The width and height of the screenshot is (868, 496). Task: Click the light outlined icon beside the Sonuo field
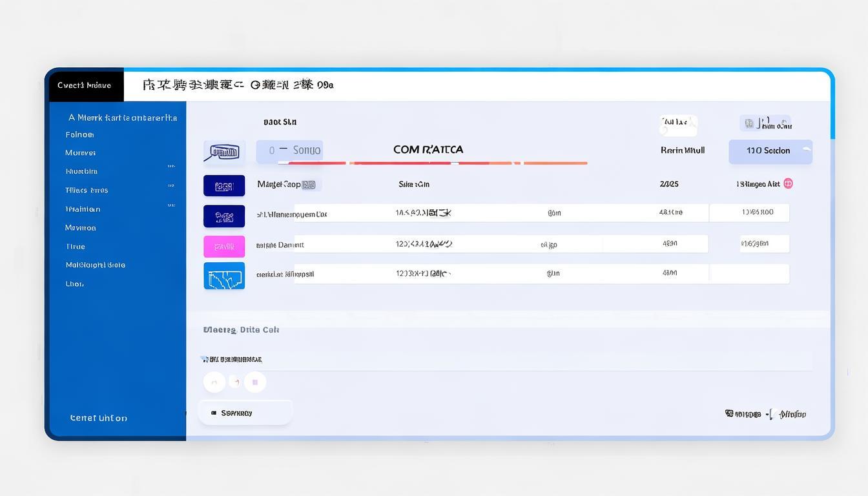pyautogui.click(x=224, y=152)
